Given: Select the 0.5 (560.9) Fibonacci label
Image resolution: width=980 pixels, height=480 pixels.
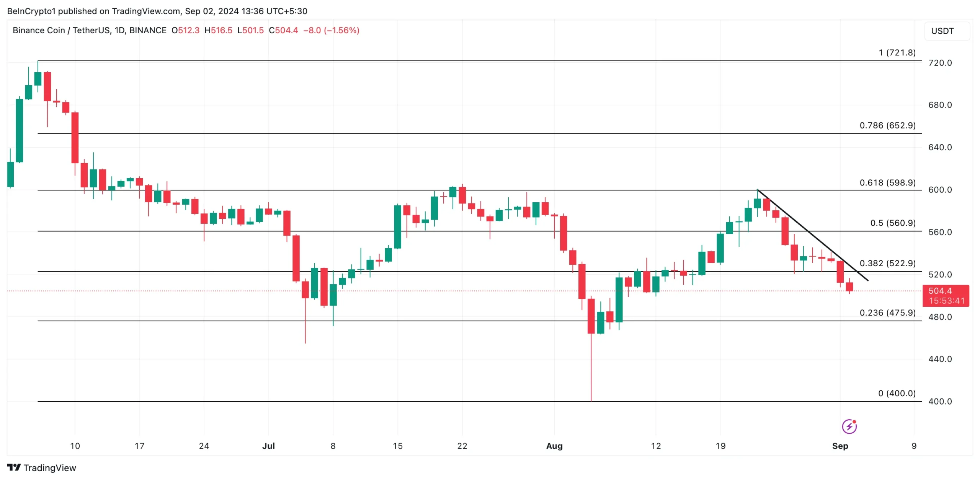Looking at the screenshot, I should pos(893,223).
